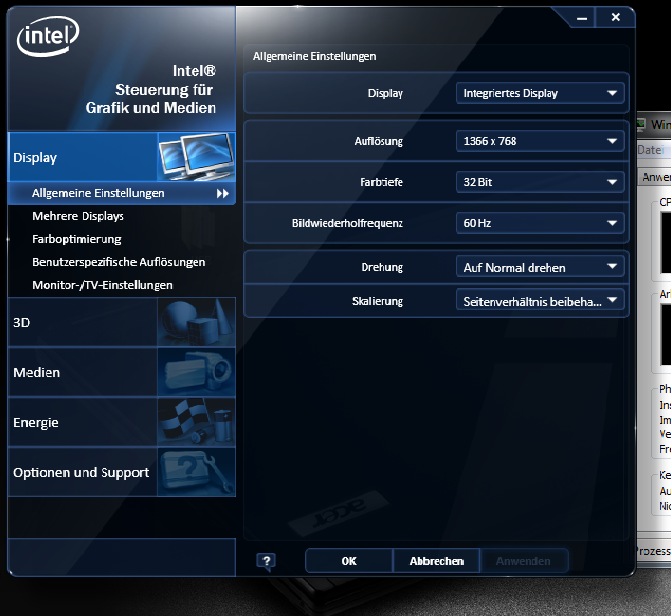Expand the Display dropdown showing Integriertes Display
Image resolution: width=671 pixels, height=616 pixels.
tap(540, 93)
